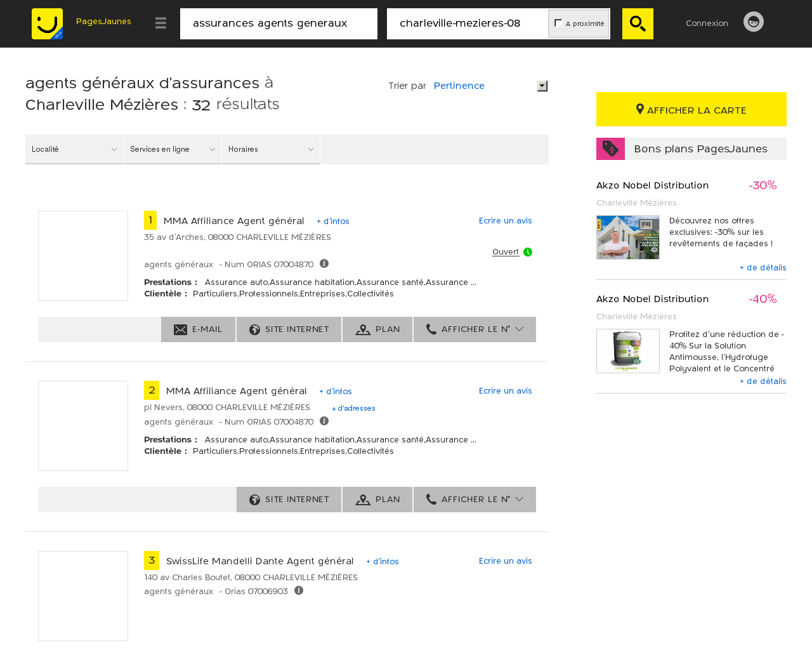Click first Akzo Nobel Distribution -30% heading
Viewport: 812px width, 650px height.
pyautogui.click(x=652, y=185)
